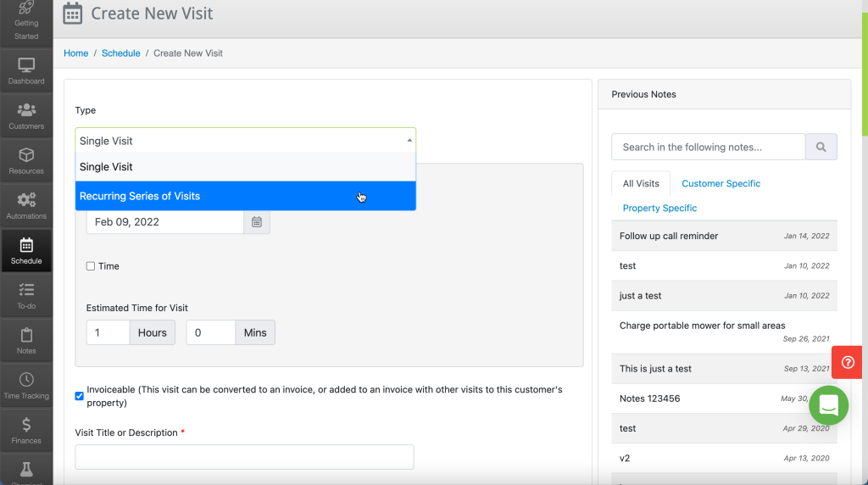Choose Single Visit option in list
Viewport: 868px width, 485px height.
(245, 167)
